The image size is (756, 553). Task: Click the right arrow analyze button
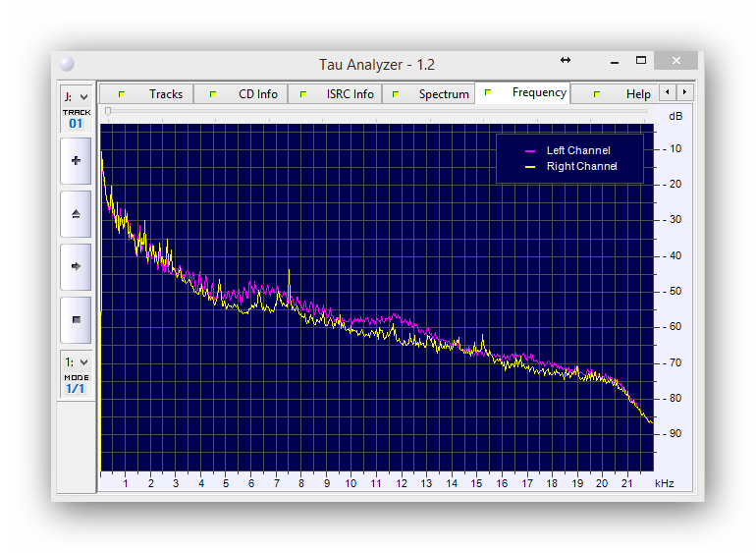coord(76,266)
